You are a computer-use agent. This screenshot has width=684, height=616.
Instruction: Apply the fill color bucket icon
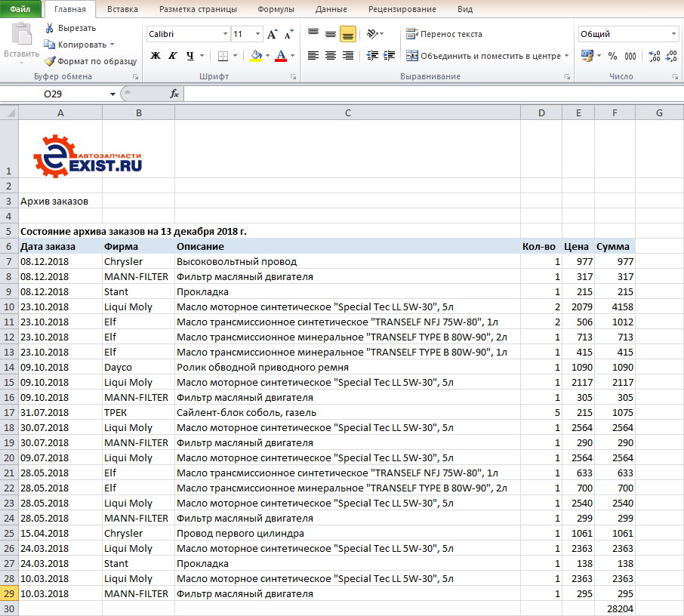(x=256, y=55)
